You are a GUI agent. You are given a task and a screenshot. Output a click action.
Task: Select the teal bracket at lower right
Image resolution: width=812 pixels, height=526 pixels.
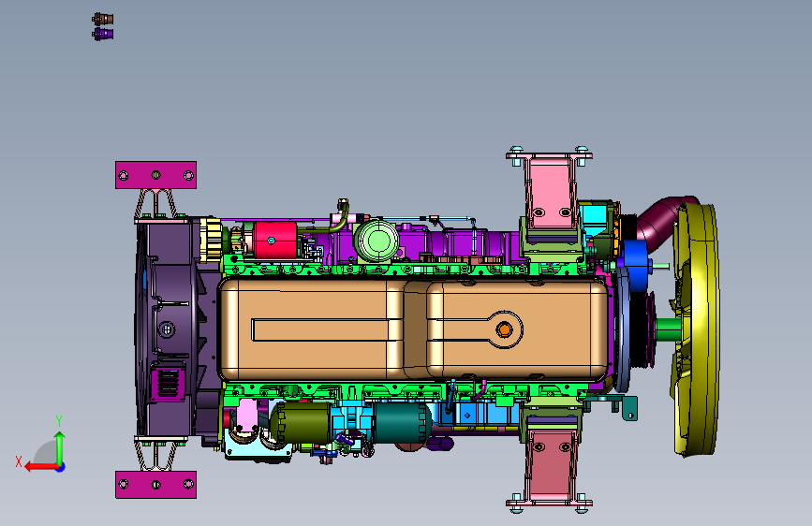point(616,406)
